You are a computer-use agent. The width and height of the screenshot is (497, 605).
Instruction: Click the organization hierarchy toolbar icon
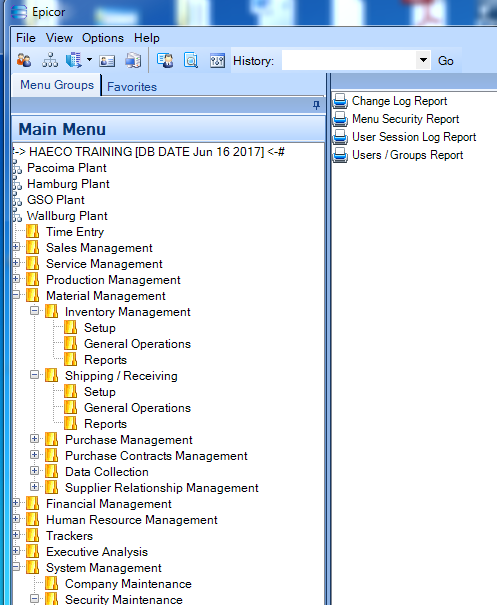(x=50, y=61)
